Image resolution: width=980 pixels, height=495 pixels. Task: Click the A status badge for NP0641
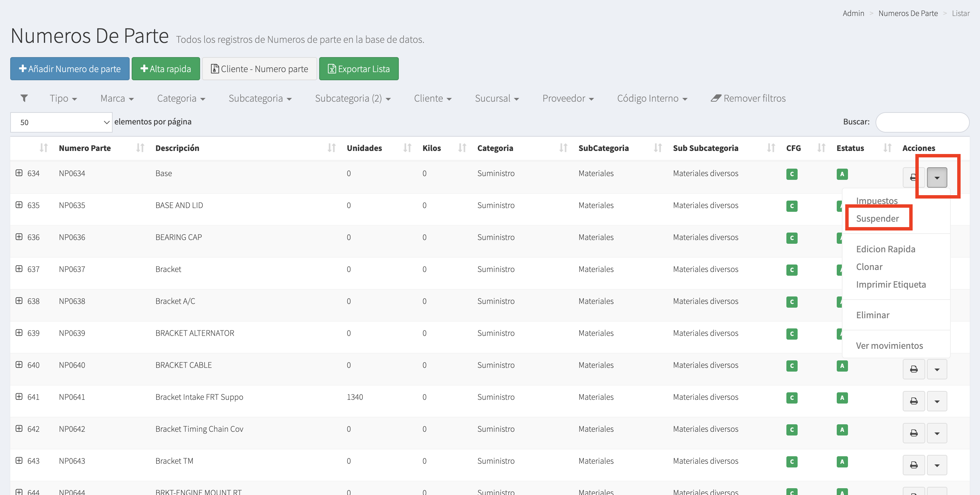(842, 397)
